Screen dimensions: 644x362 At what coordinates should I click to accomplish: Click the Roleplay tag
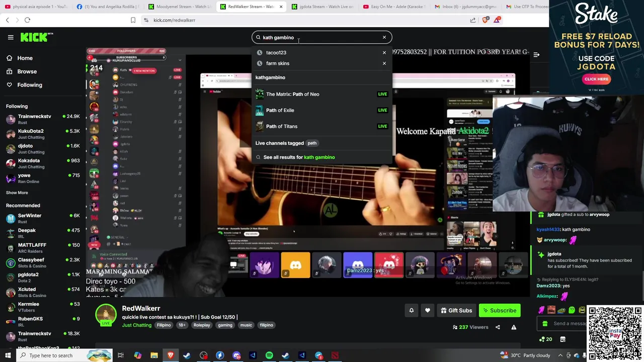point(202,325)
